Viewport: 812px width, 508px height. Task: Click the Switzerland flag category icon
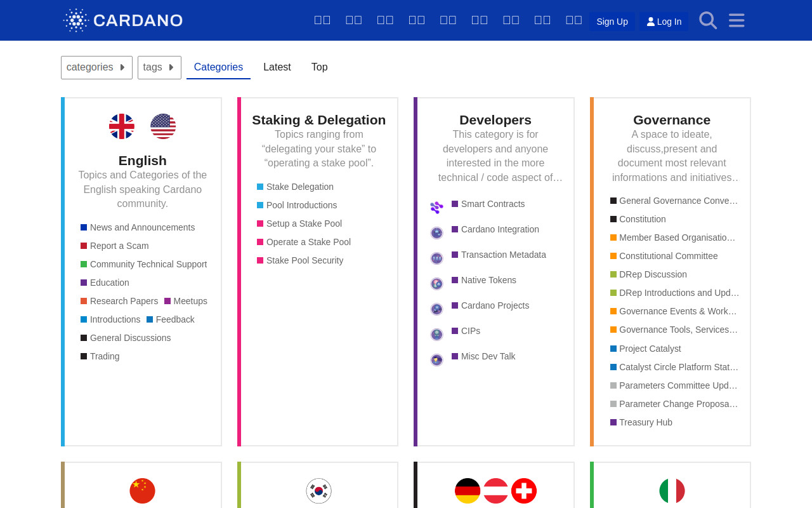click(x=524, y=491)
